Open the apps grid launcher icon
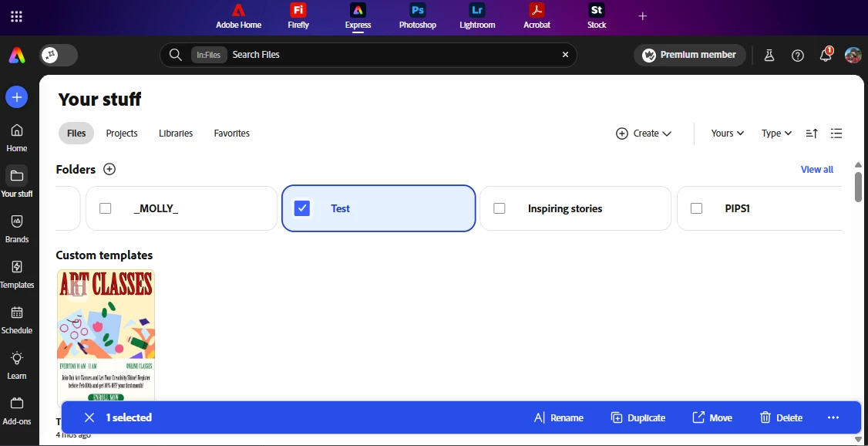 click(17, 17)
